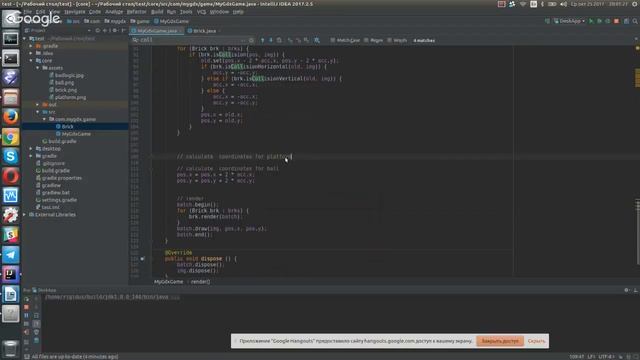640x360 pixels.
Task: Select settings.gradle file in the tree
Action: pos(59,200)
